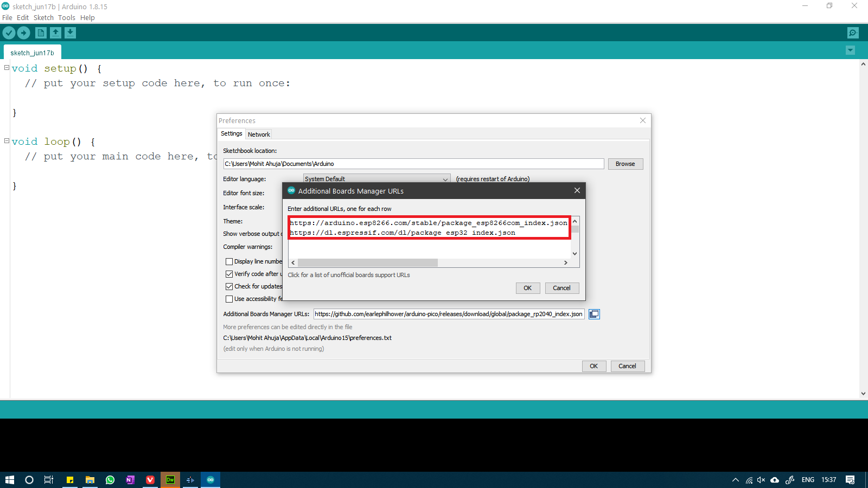Show hidden system tray icons
Image resolution: width=868 pixels, height=488 pixels.
click(x=736, y=480)
